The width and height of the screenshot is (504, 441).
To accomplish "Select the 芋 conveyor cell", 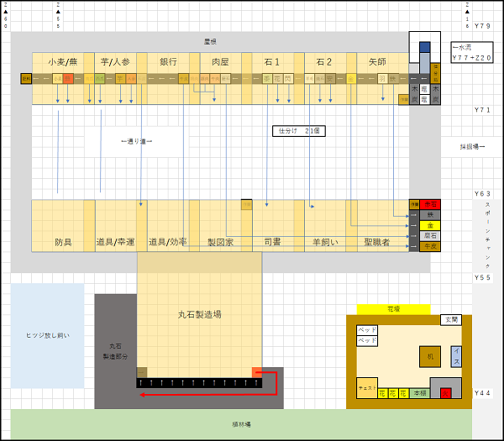I will (120, 79).
